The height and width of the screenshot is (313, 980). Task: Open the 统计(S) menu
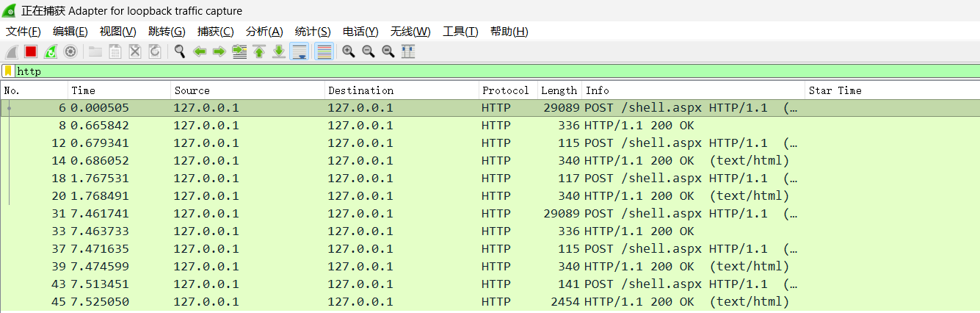click(313, 32)
